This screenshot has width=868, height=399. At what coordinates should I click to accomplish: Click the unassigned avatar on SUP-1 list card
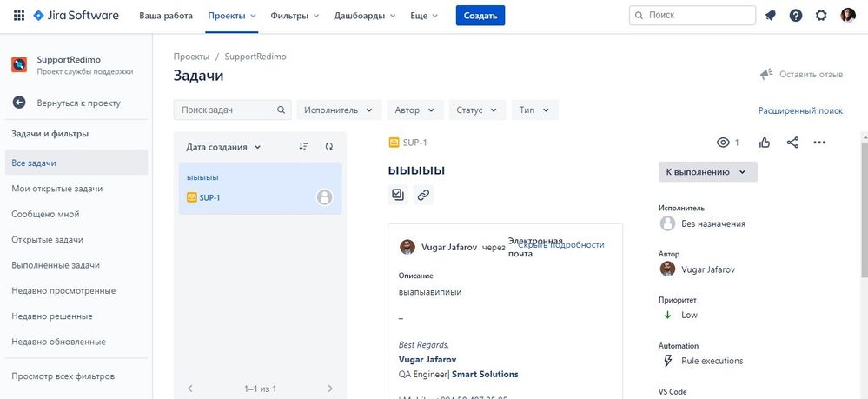(324, 196)
